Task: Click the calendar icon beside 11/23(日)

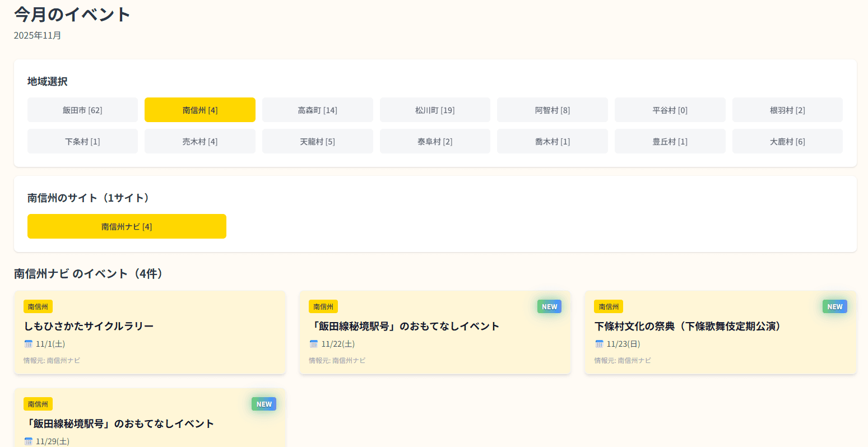Action: [x=599, y=344]
